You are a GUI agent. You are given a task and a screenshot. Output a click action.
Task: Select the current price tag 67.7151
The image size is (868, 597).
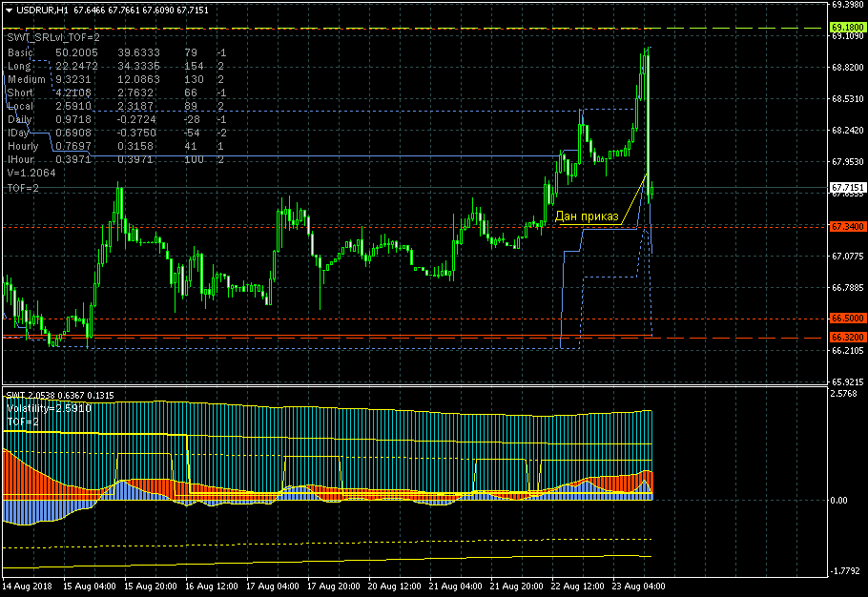tap(847, 188)
